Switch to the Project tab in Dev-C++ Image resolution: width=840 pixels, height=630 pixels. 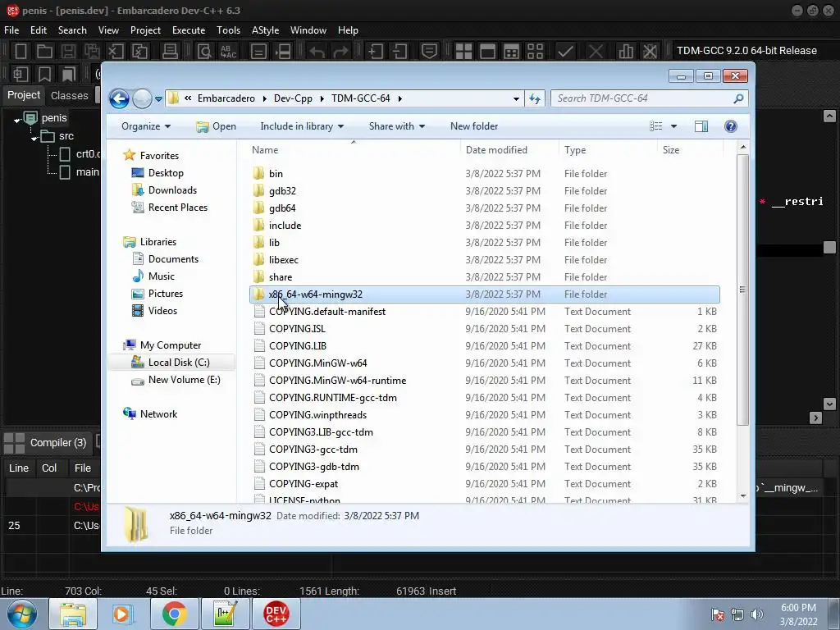pyautogui.click(x=24, y=95)
